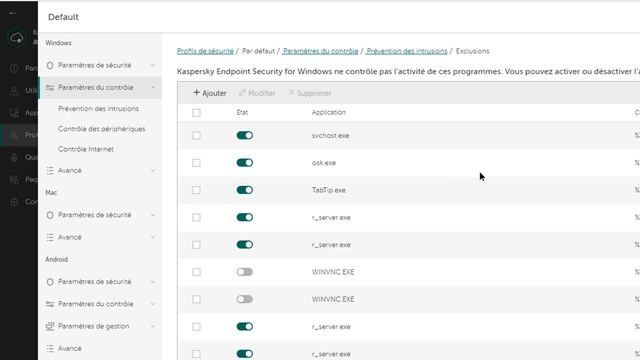Click the Kaspersky cloud logo icon

pos(17,38)
